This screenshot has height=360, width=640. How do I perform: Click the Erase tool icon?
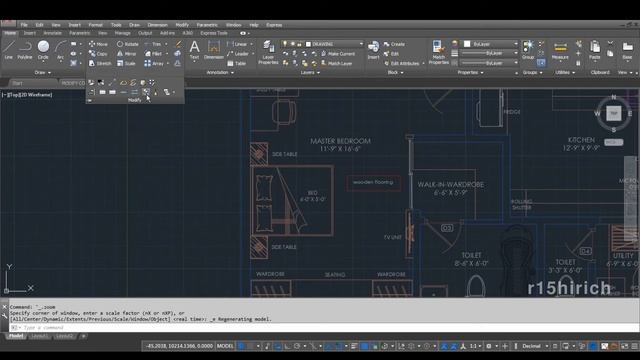[x=178, y=44]
